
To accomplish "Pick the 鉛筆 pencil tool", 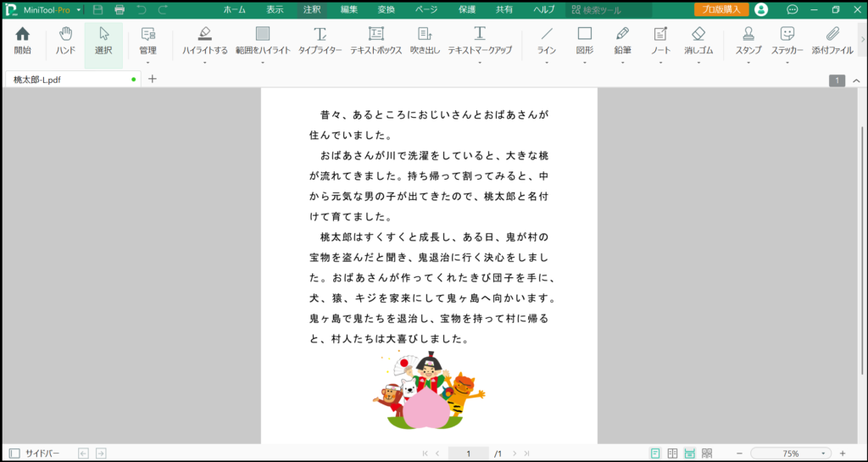I will pyautogui.click(x=622, y=42).
